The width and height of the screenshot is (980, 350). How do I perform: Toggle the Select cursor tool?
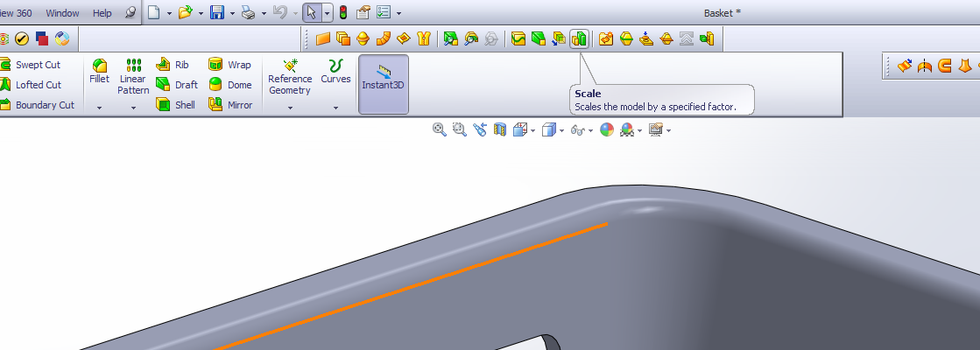tap(312, 12)
